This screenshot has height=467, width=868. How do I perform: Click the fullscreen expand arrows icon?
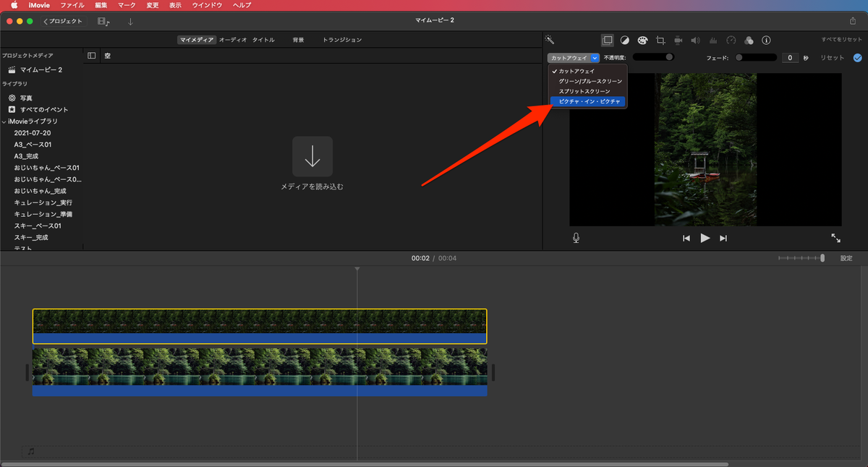pos(835,238)
